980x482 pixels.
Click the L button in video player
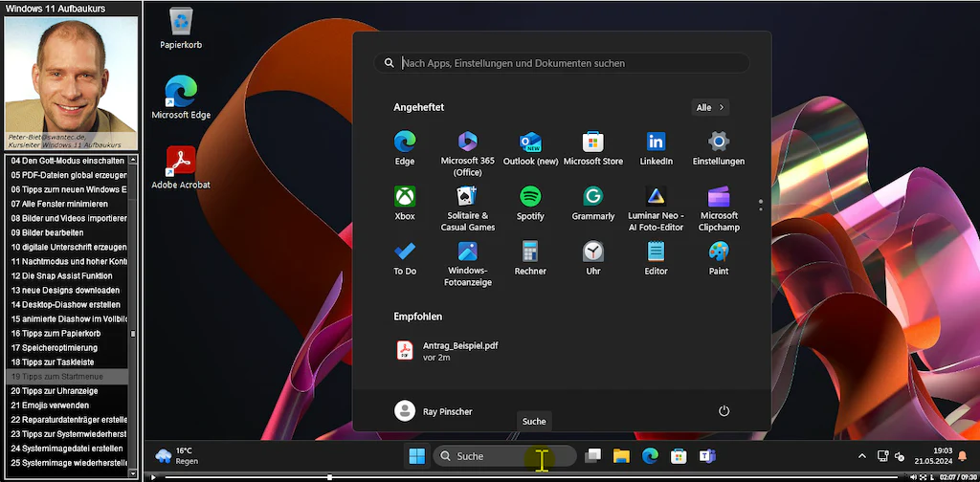point(931,477)
